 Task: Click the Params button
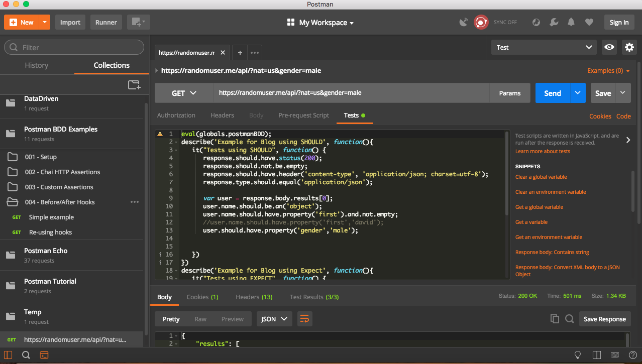[x=510, y=93]
